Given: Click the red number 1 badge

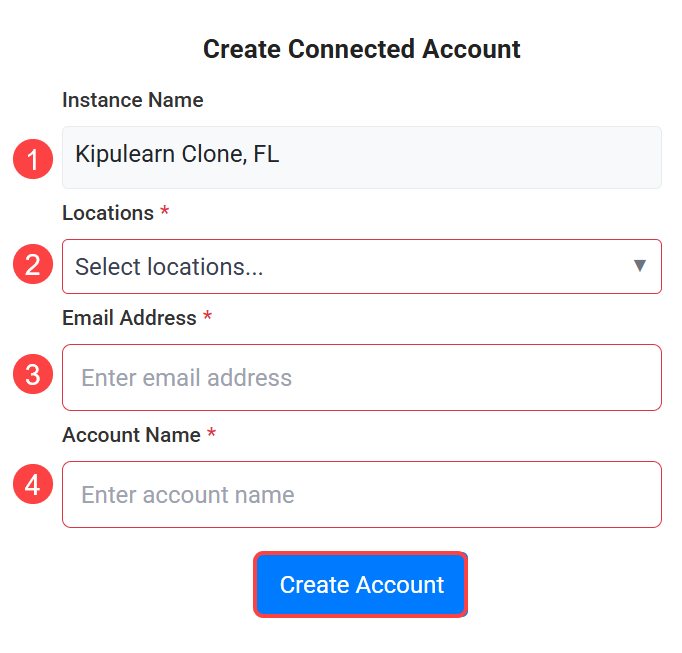Looking at the screenshot, I should [x=33, y=159].
